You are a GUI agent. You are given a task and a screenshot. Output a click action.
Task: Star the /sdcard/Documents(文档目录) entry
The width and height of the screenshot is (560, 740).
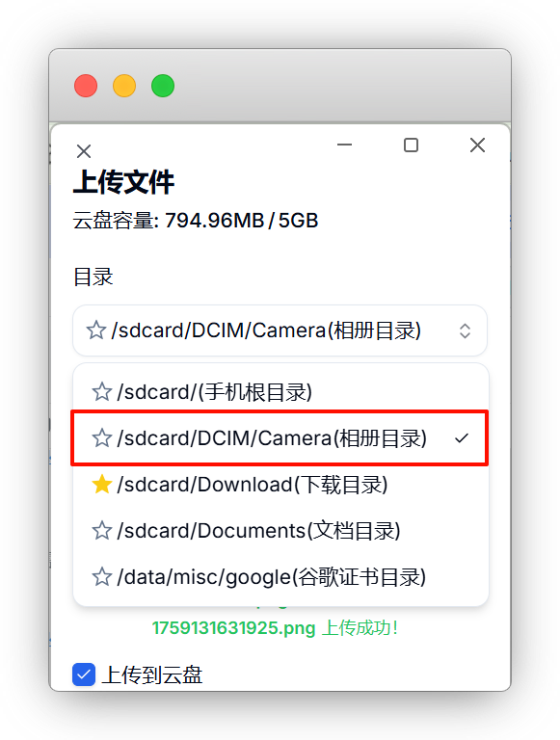click(x=102, y=531)
